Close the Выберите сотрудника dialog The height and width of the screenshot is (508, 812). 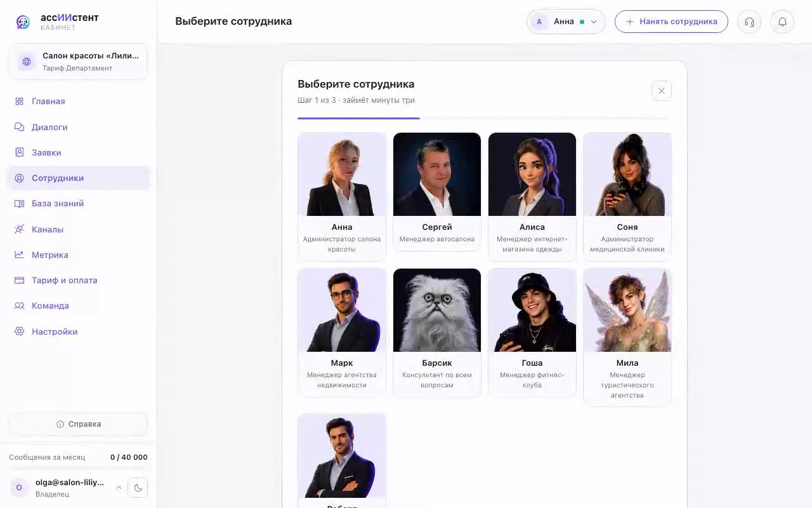[661, 91]
